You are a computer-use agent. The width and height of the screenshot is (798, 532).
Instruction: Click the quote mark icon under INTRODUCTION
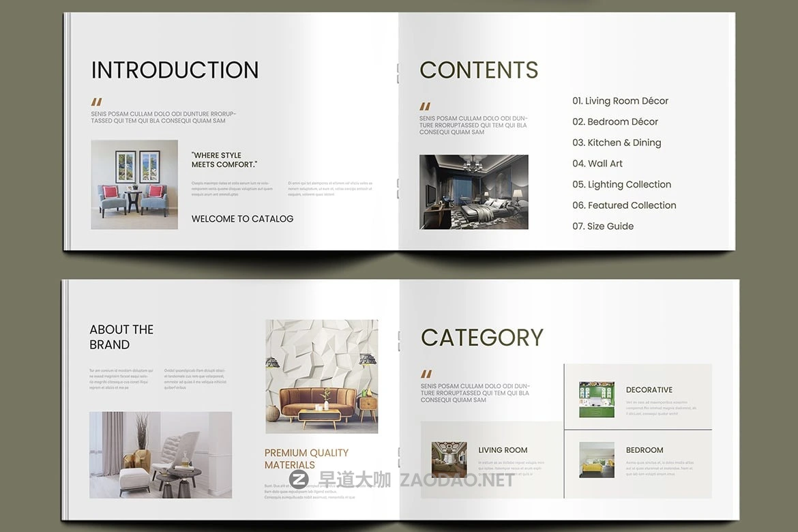coord(96,102)
